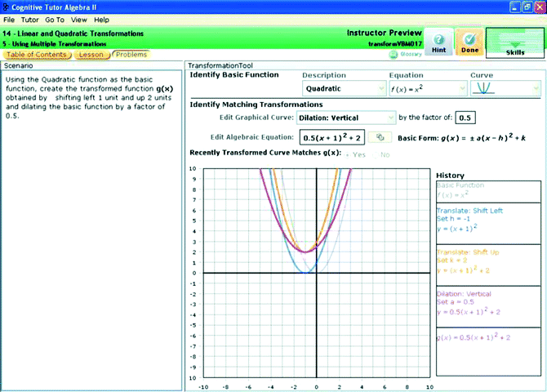Switch to the Table of Contents tab
The image size is (547, 392).
click(37, 55)
